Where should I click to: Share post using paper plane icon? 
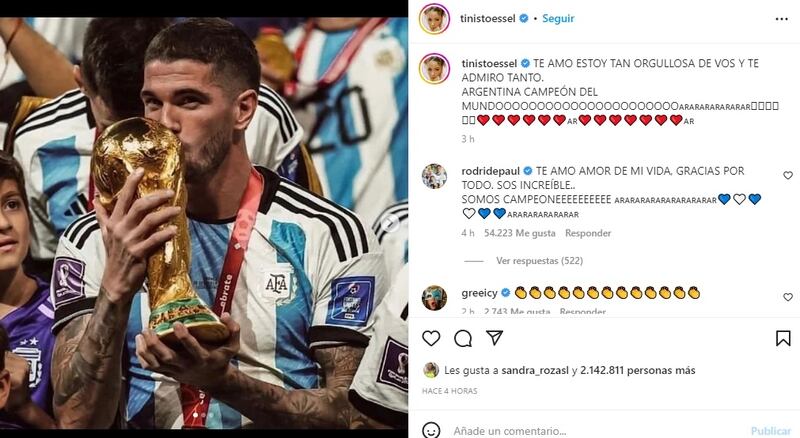tap(494, 337)
